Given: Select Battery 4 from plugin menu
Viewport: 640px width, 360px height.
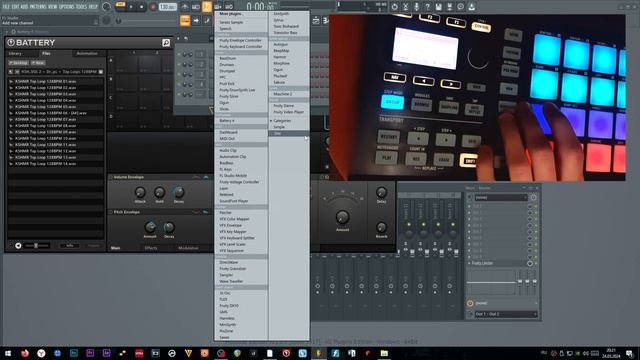Looking at the screenshot, I should [227, 121].
